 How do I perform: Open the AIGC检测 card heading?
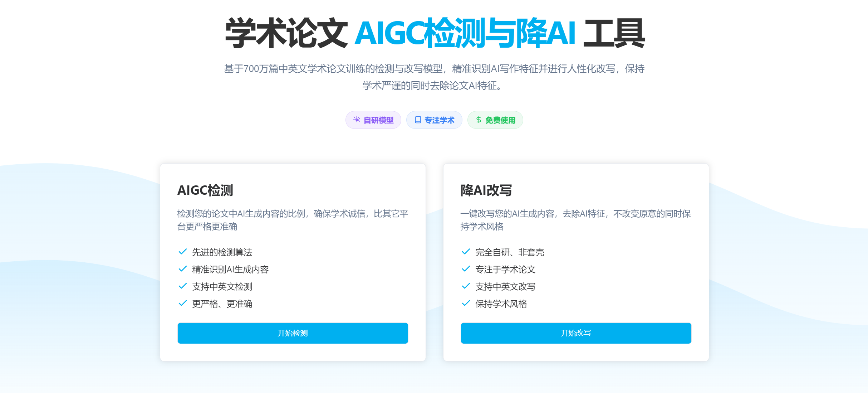pos(205,190)
